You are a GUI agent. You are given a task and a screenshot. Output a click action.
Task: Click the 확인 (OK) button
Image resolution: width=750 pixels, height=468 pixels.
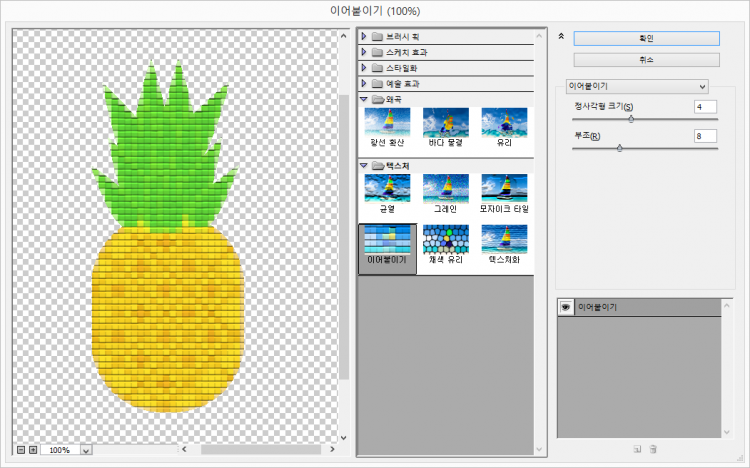coord(646,38)
